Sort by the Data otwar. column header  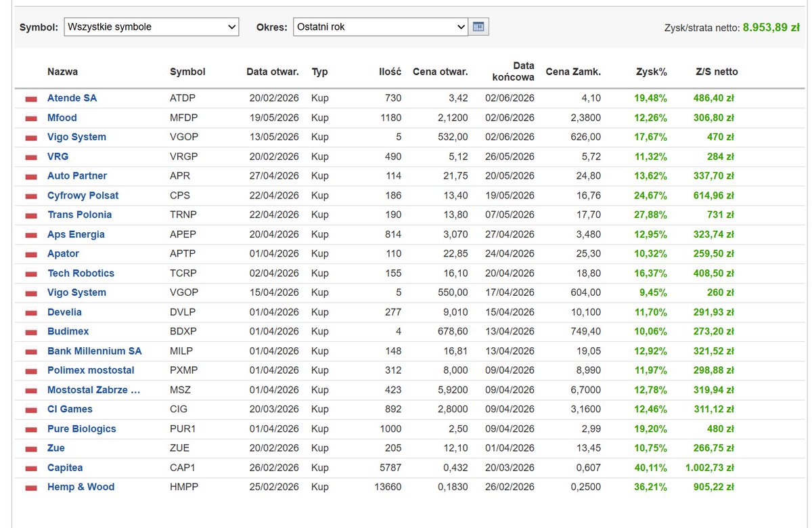pyautogui.click(x=273, y=71)
